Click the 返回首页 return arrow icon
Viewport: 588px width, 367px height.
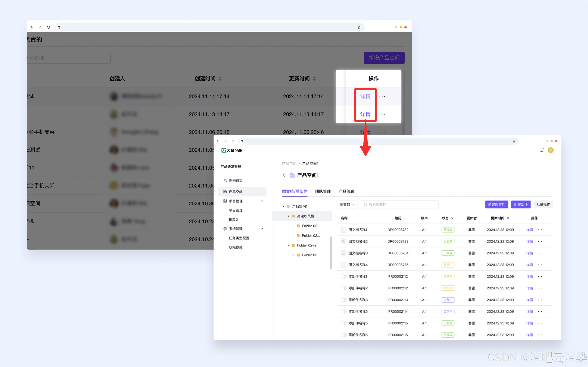(x=225, y=181)
